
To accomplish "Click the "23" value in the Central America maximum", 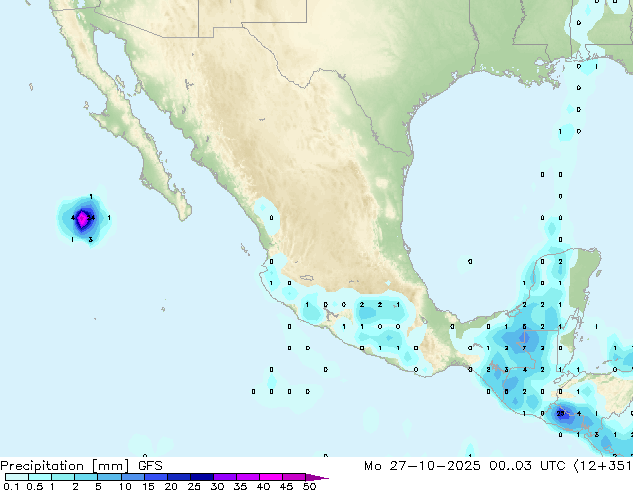I will coord(560,413).
